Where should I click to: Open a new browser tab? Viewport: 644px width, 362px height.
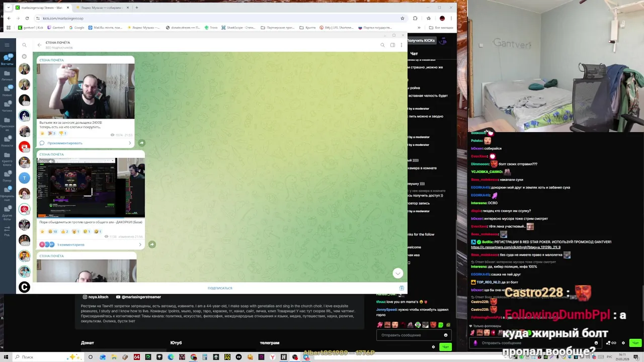coord(137,8)
